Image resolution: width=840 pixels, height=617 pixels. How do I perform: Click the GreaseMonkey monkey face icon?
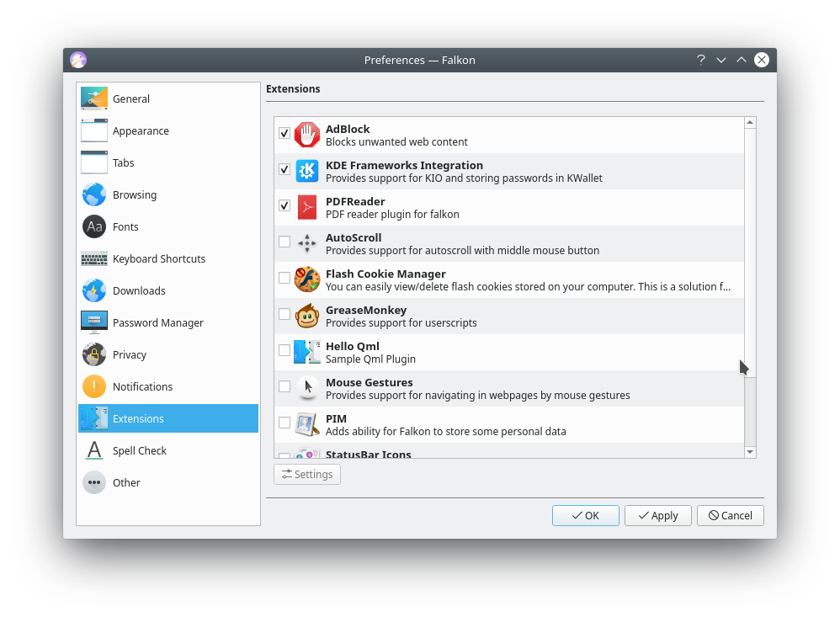click(x=307, y=316)
